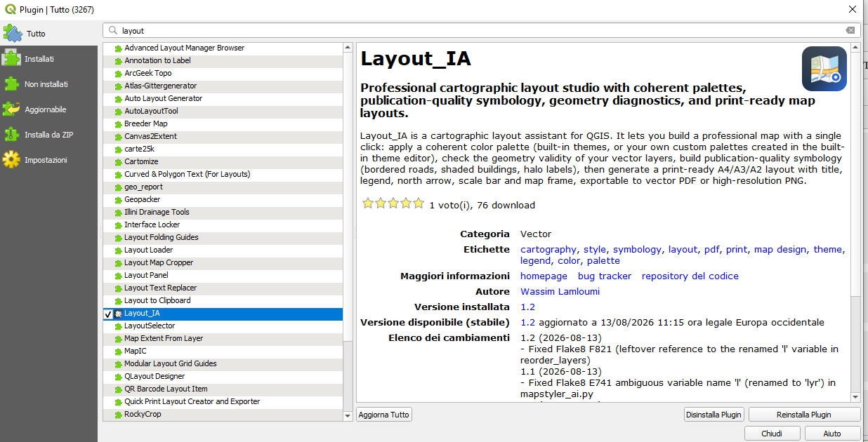Click the MapIC plugin icon

pyautogui.click(x=118, y=351)
